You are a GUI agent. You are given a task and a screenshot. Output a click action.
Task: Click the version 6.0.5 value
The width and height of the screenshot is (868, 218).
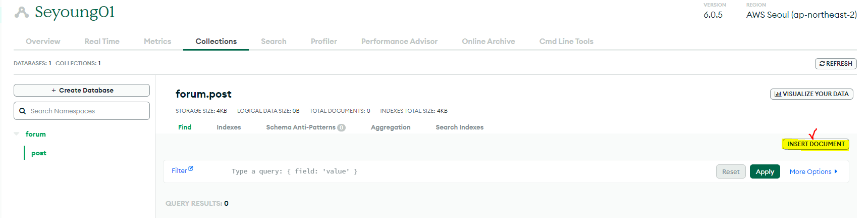click(713, 15)
